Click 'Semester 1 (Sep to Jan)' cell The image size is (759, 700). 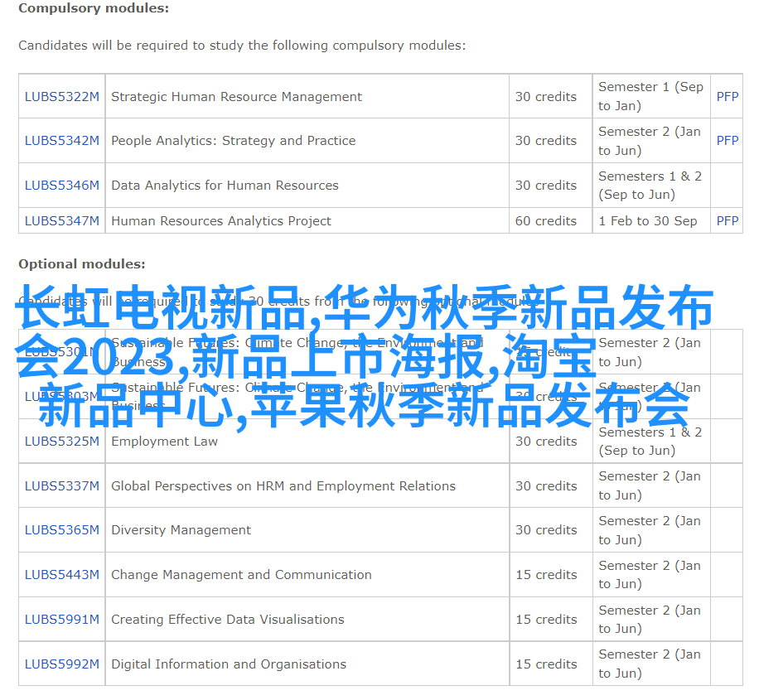click(650, 96)
